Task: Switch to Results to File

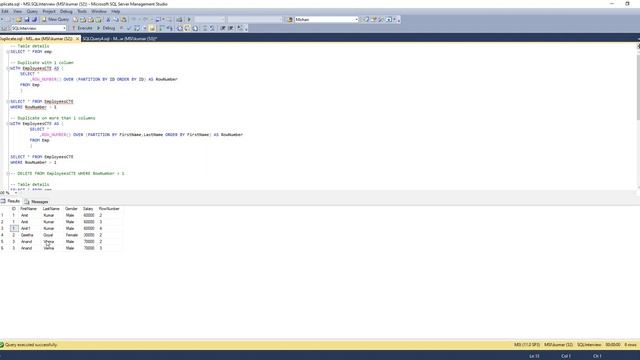Action: [195, 28]
